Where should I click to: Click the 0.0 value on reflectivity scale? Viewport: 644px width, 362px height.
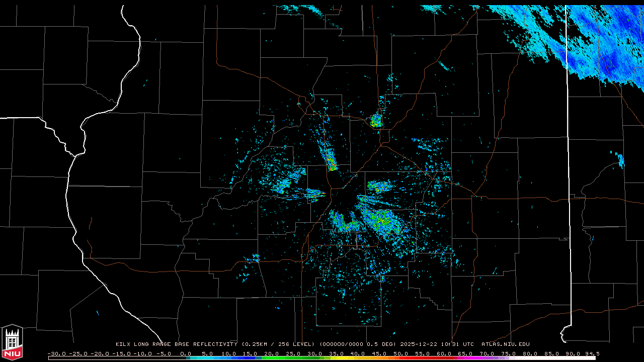coord(185,353)
